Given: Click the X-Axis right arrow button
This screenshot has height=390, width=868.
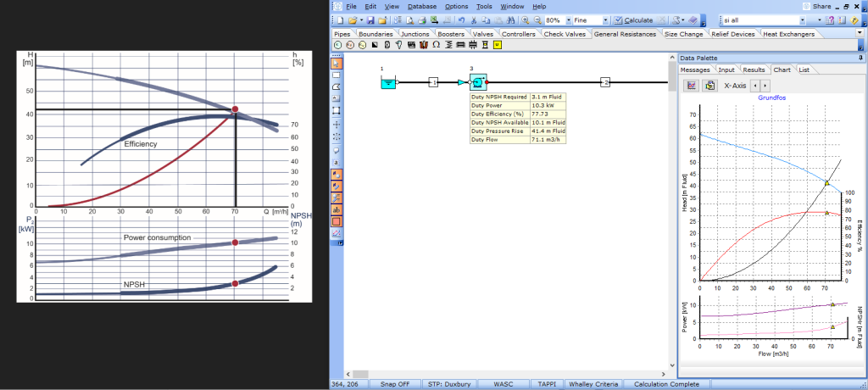Looking at the screenshot, I should [765, 86].
